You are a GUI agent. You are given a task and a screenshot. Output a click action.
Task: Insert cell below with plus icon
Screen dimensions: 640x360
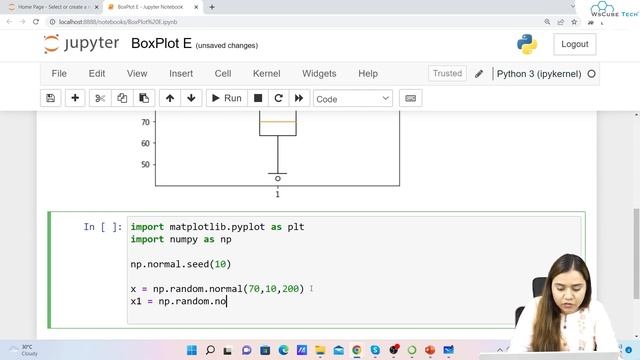pos(75,98)
